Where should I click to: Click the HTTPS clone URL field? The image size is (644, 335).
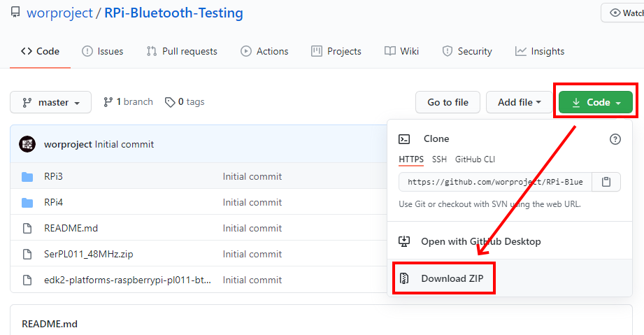point(495,182)
